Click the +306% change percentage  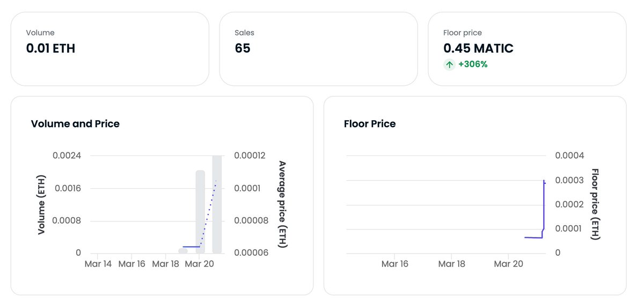pos(473,64)
